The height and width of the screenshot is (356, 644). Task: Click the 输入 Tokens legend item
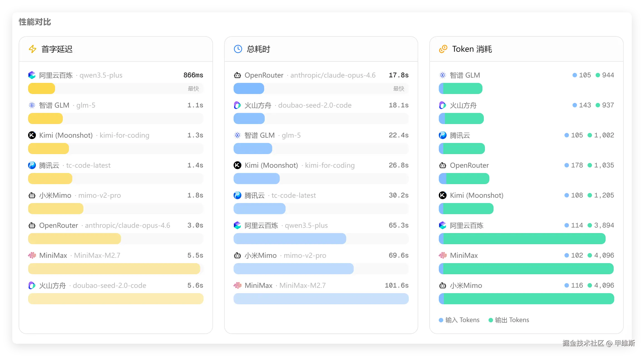tap(459, 320)
